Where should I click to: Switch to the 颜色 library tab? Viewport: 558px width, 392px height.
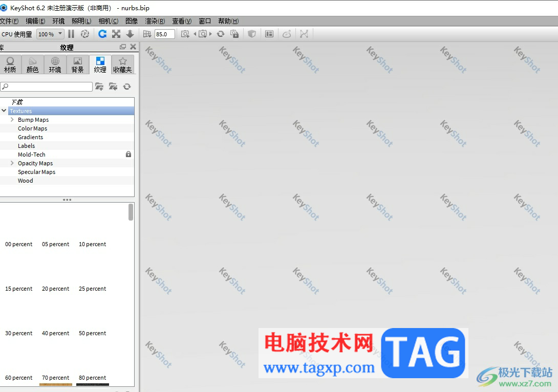32,65
